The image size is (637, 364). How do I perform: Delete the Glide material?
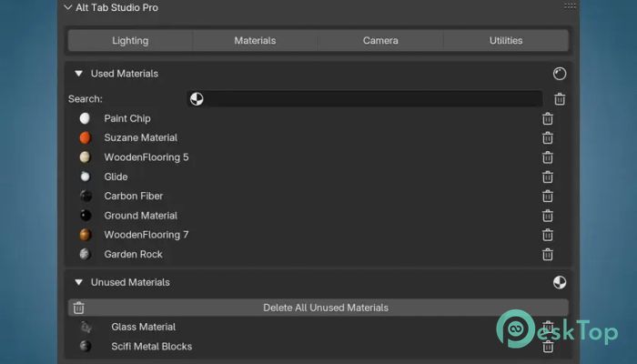pos(548,177)
